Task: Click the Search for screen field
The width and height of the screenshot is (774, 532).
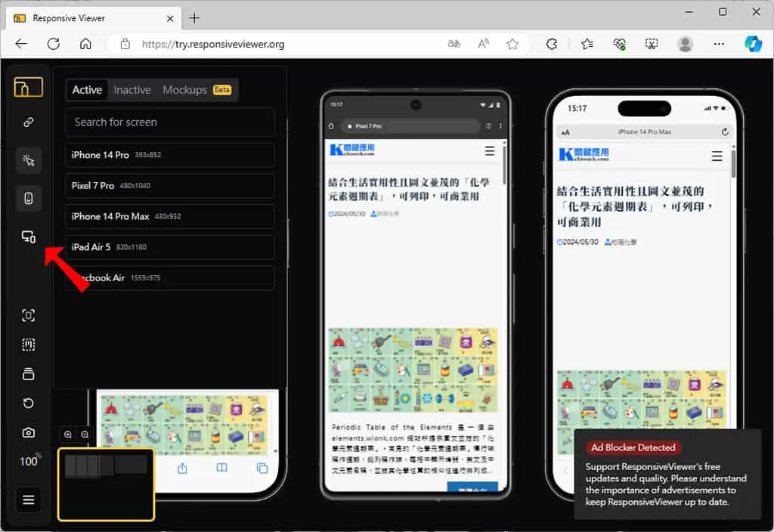Action: (x=169, y=122)
